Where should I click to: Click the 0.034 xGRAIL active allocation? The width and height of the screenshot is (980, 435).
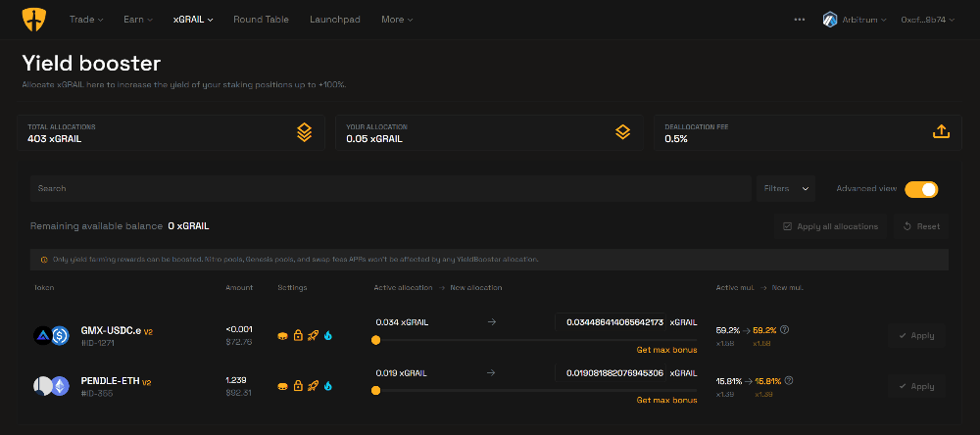401,322
